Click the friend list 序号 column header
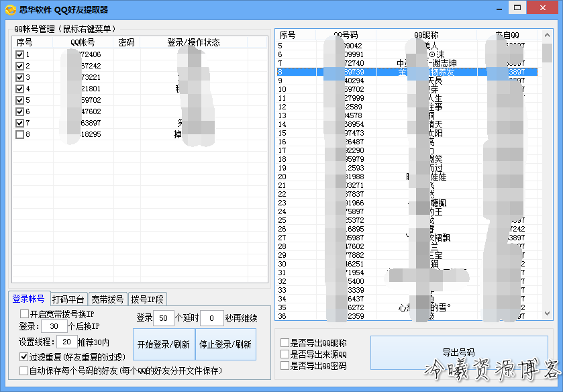 (295, 35)
